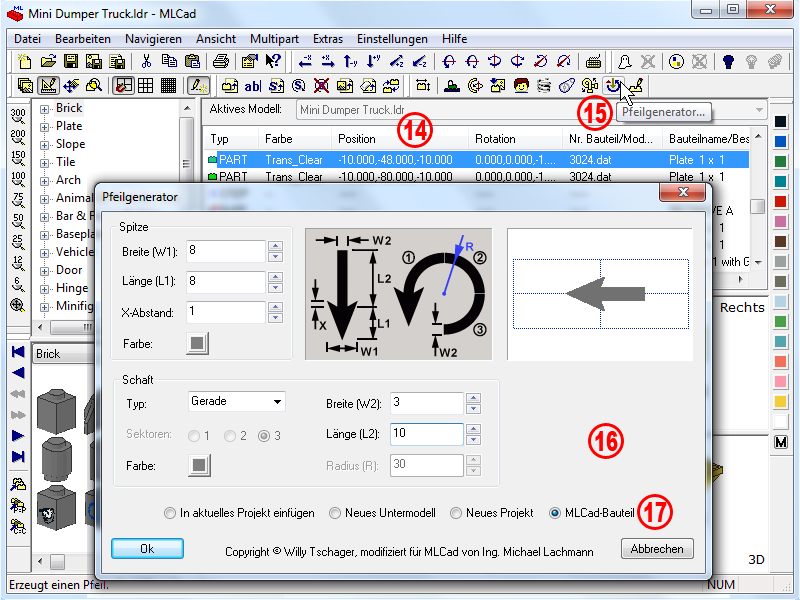Click the rotate around X axis icon
This screenshot has height=600, width=800.
[x=449, y=61]
